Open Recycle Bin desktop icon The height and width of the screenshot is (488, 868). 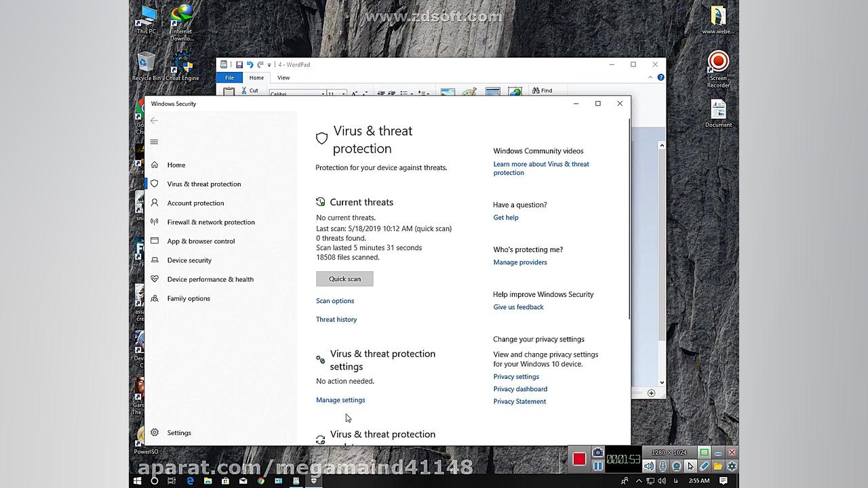click(146, 66)
